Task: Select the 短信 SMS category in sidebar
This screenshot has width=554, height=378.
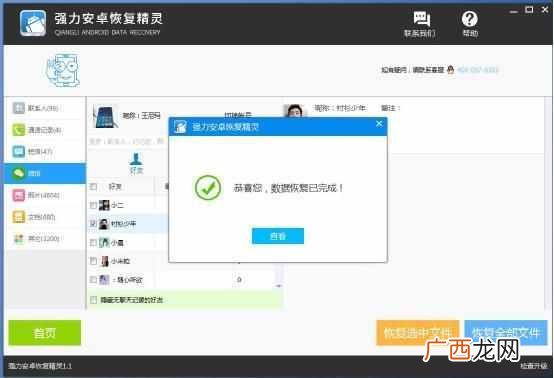Action: (45, 152)
